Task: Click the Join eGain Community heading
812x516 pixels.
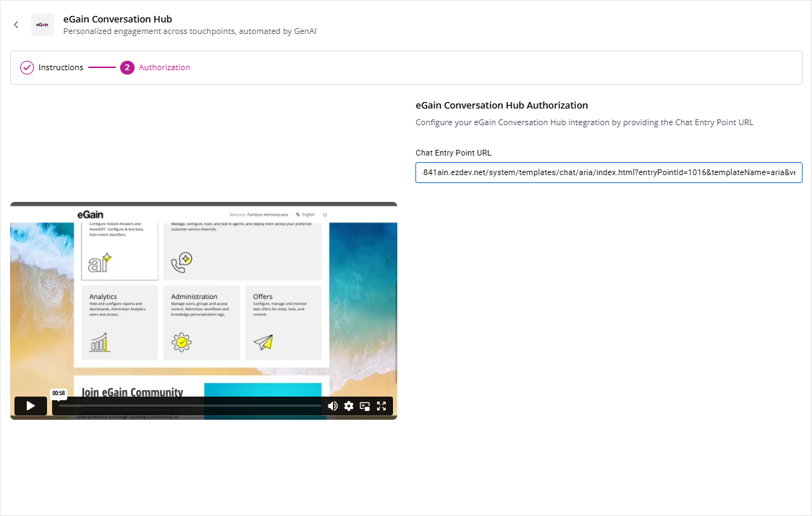Action: (132, 392)
